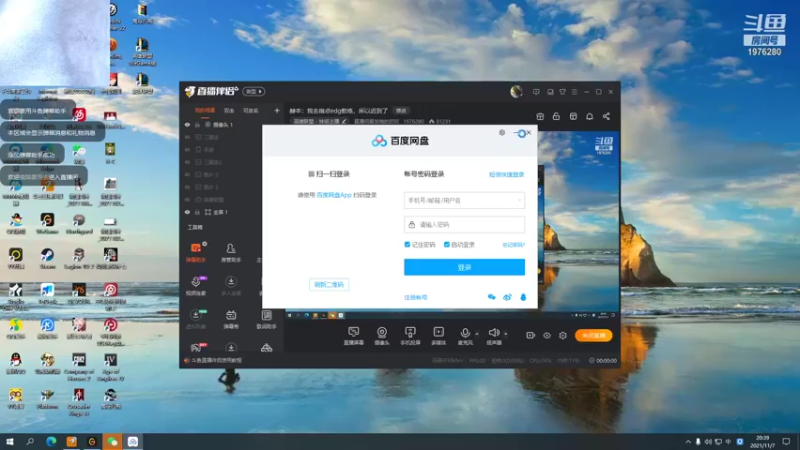This screenshot has height=450, width=800.
Task: Open streaming settings gear in bottom bar
Action: (x=563, y=335)
